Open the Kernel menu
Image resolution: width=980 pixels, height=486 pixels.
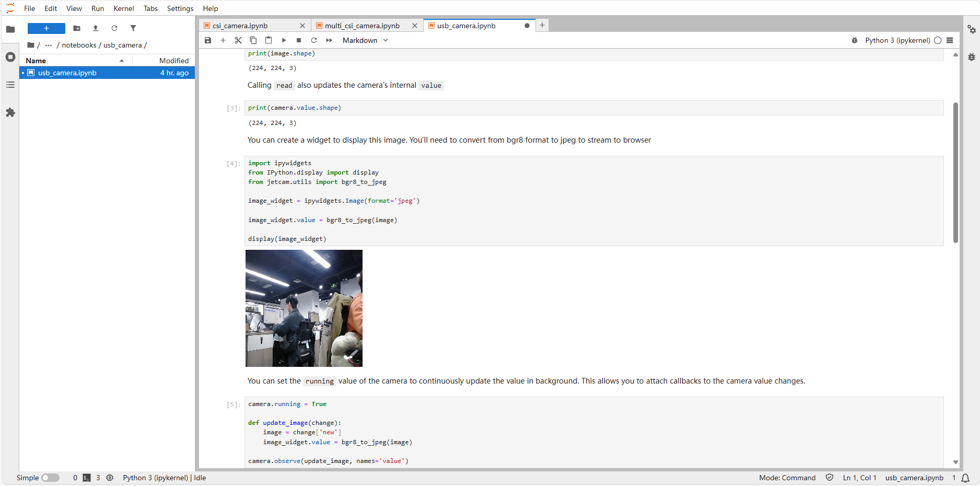tap(123, 8)
